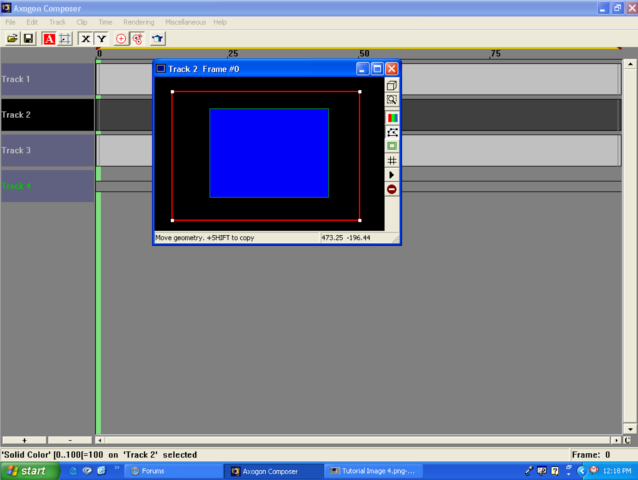Click the 12:18 PM system clock
This screenshot has width=638, height=480.
coord(617,471)
